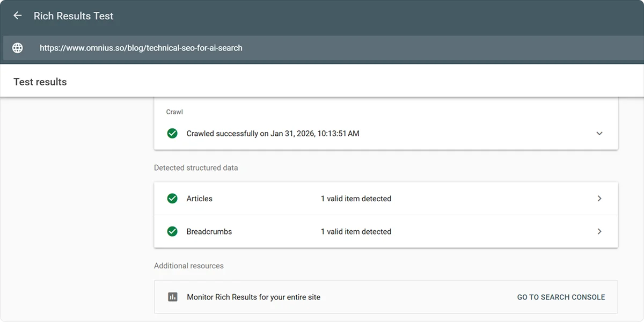This screenshot has width=644, height=322.
Task: Click the Crawled successfully timestamp text
Action: (x=273, y=133)
